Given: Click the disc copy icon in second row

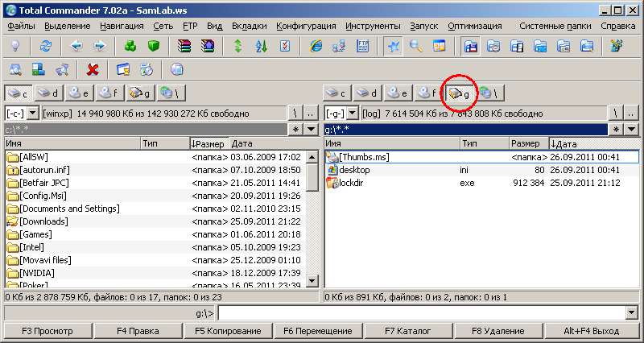Looking at the screenshot, I should [x=147, y=69].
